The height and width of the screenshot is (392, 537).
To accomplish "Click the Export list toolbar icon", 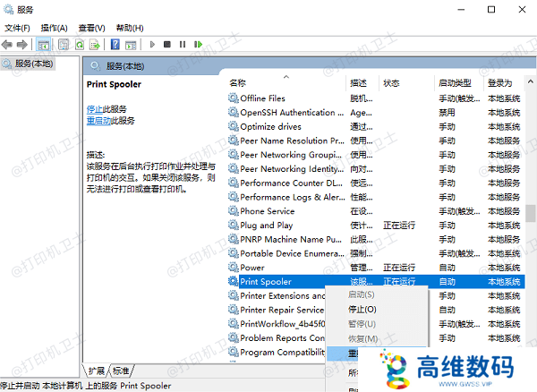I will [x=95, y=44].
